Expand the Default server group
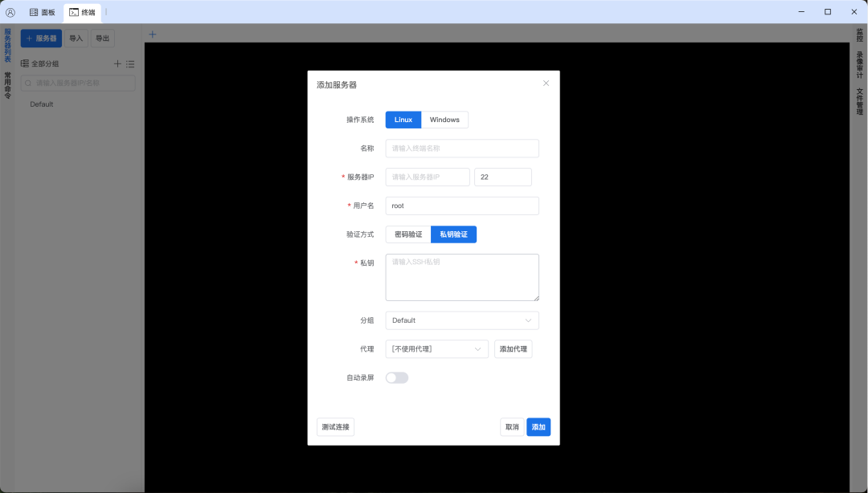 (40, 104)
